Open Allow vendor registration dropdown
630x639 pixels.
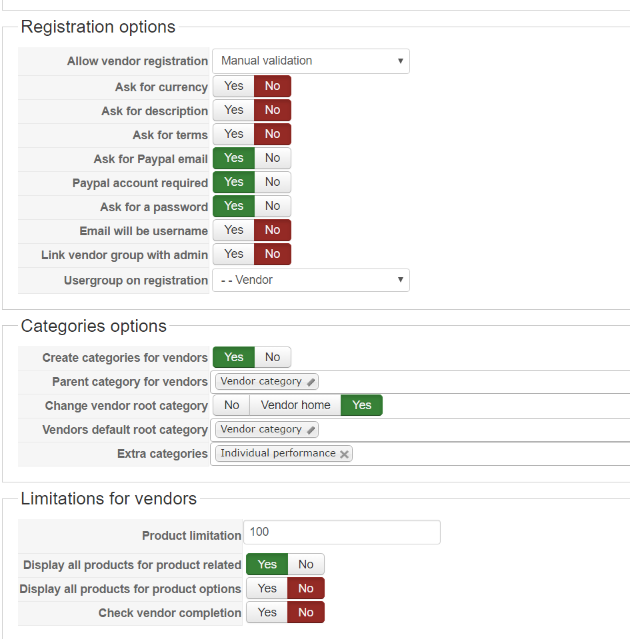[311, 61]
